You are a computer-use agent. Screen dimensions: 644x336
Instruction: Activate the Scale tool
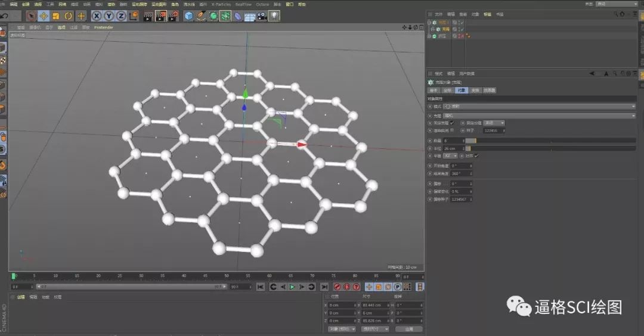(56, 16)
